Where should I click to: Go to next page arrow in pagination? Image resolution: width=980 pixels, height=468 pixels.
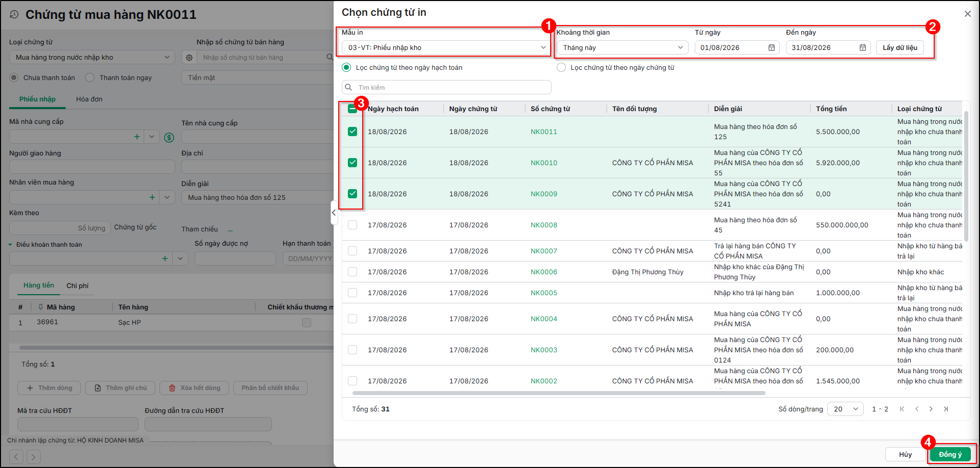[931, 409]
